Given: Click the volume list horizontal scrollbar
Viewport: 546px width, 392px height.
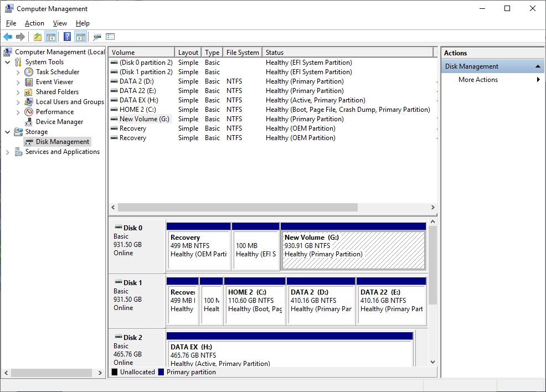Looking at the screenshot, I should pos(238,207).
